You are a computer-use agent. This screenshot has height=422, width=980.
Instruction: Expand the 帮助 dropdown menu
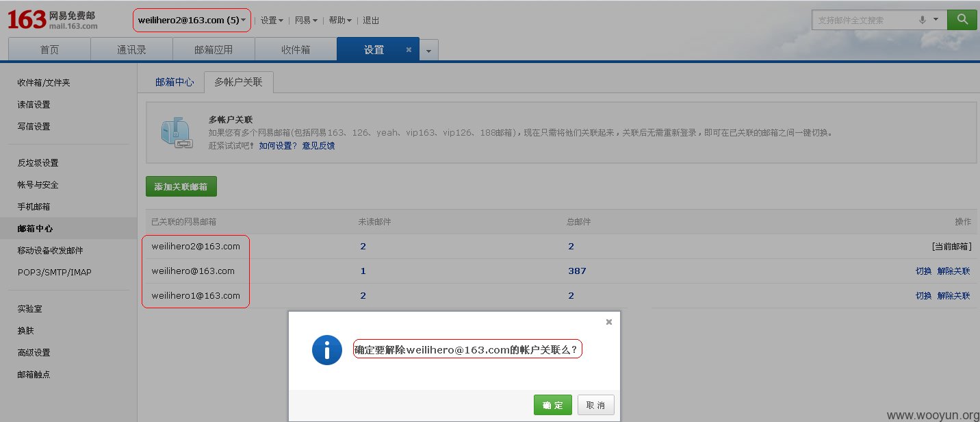click(340, 21)
